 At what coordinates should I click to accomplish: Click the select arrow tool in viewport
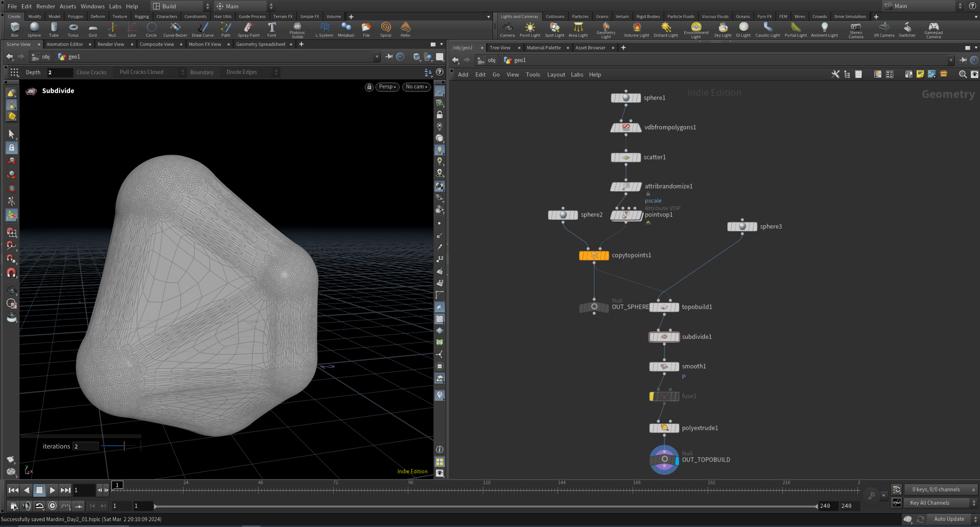click(x=11, y=134)
